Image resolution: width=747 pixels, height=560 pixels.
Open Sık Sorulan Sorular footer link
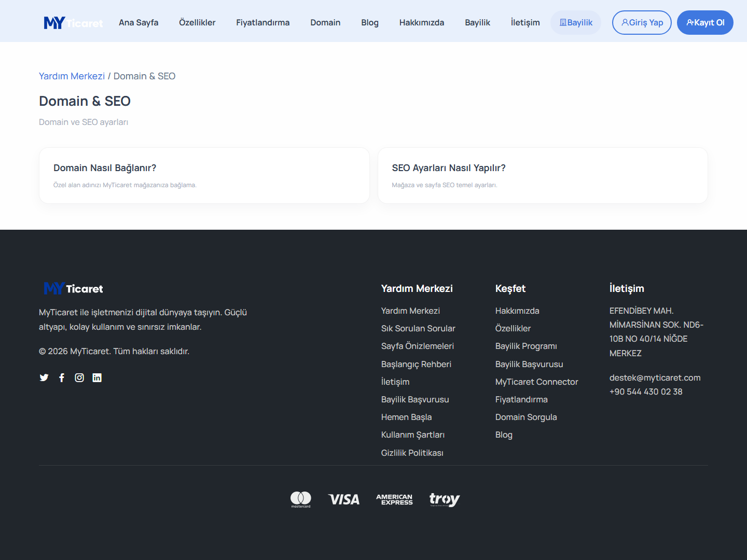pyautogui.click(x=418, y=328)
